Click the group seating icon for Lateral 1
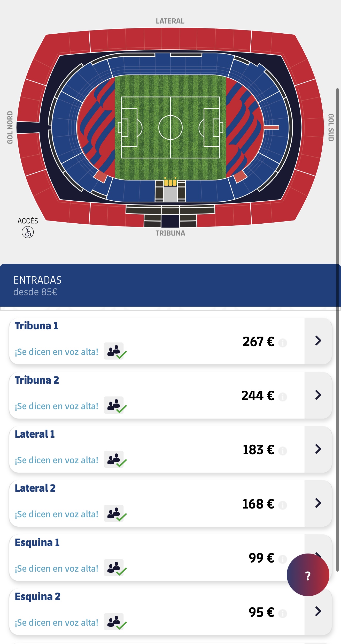Image resolution: width=341 pixels, height=644 pixels. (x=114, y=459)
